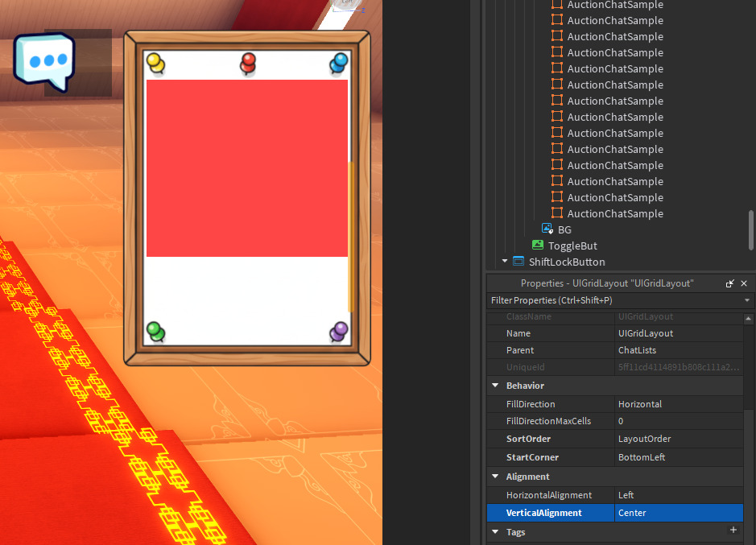Collapse the Behavior properties section

(494, 386)
